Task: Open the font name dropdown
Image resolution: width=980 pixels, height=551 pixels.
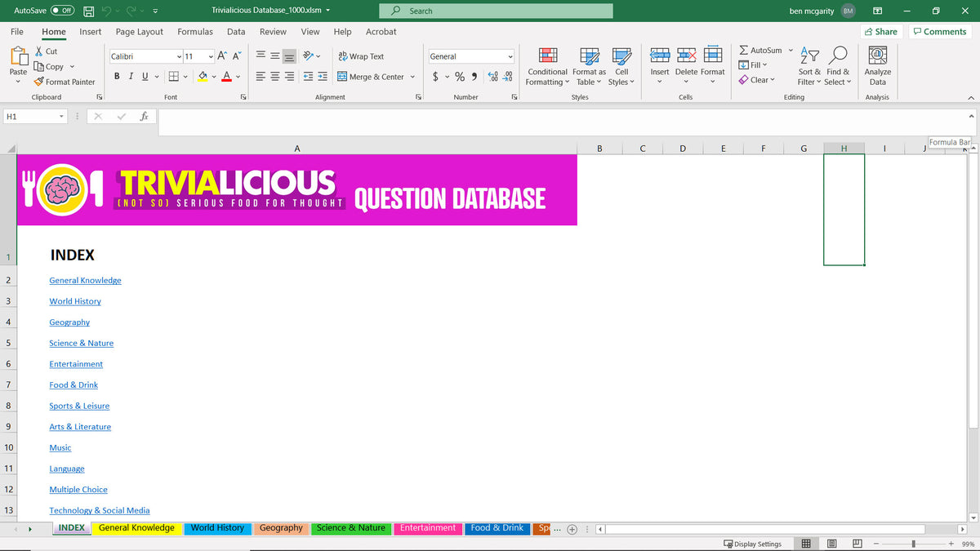Action: click(180, 56)
